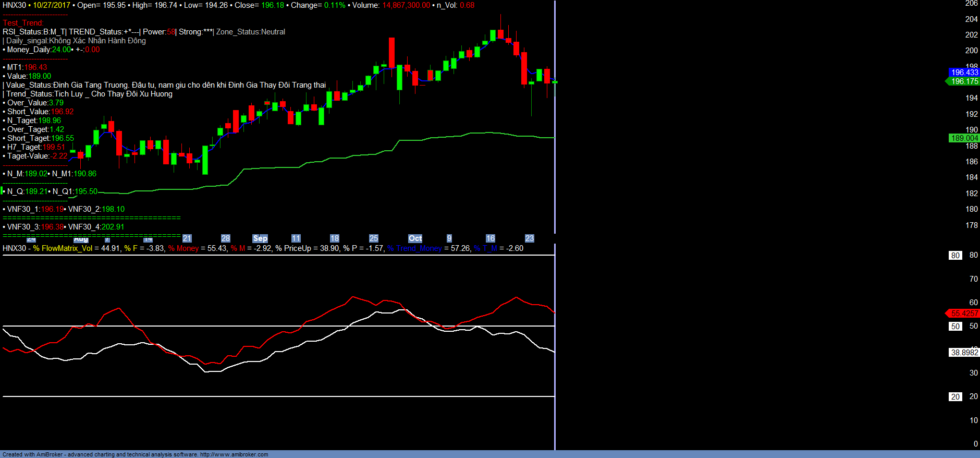This screenshot has height=458, width=980.
Task: Click the Sep month marker on date axis
Action: [x=260, y=238]
